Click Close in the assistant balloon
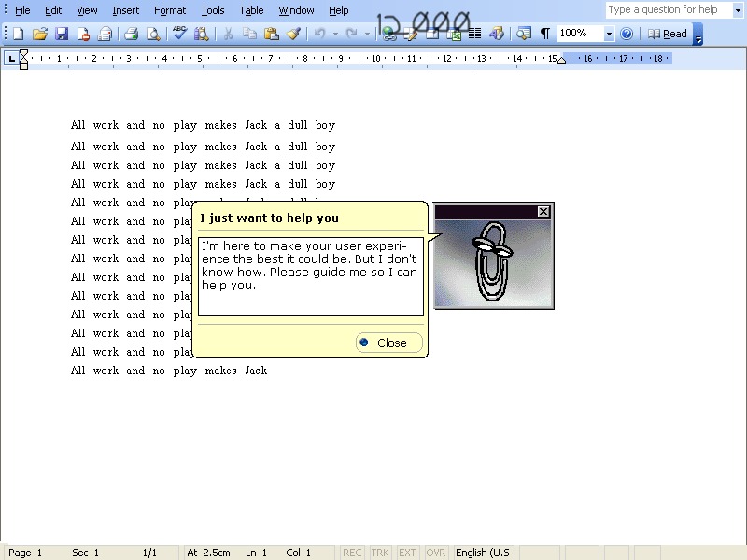This screenshot has width=747, height=560. pos(388,343)
